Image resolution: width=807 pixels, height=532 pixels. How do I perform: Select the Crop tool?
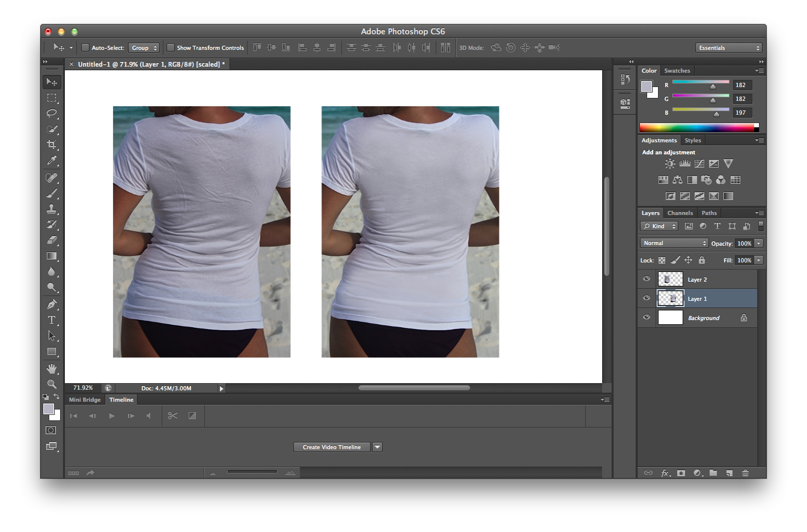click(x=52, y=144)
